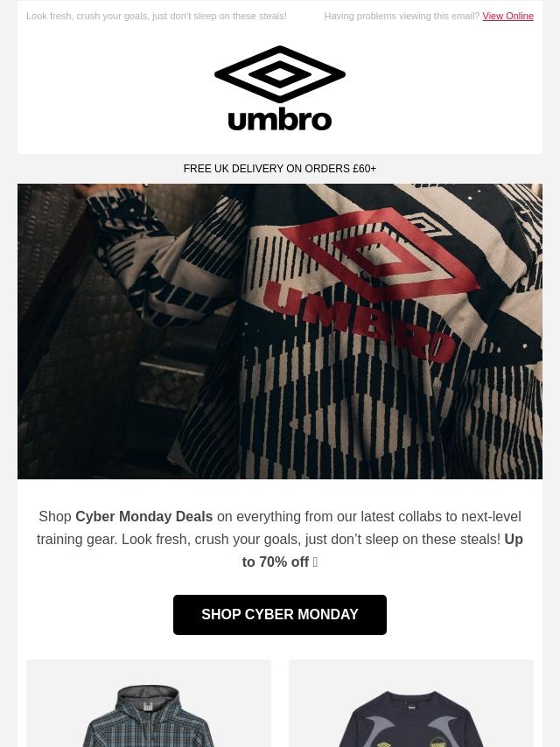The width and height of the screenshot is (560, 747).
Task: Click the white collar label on navy shirt
Action: [412, 708]
